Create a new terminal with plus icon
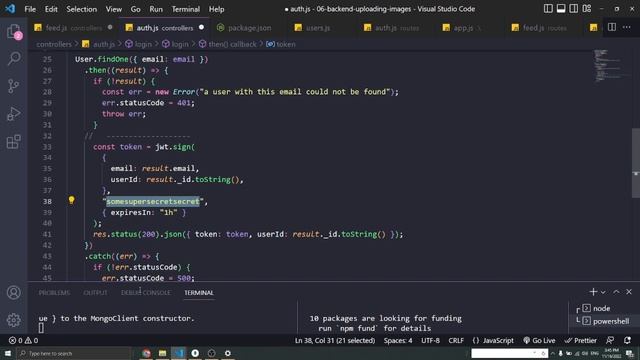Image resolution: width=640 pixels, height=360 pixels. pyautogui.click(x=593, y=292)
